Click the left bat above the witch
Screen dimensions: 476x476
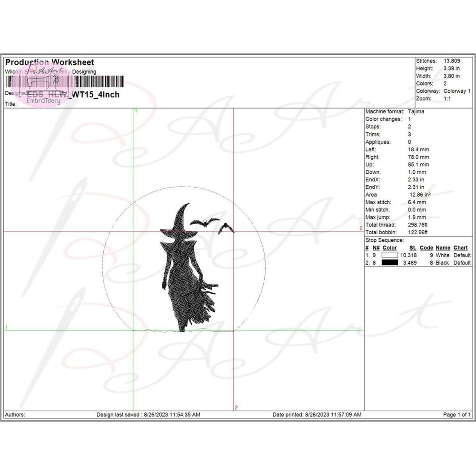click(205, 222)
